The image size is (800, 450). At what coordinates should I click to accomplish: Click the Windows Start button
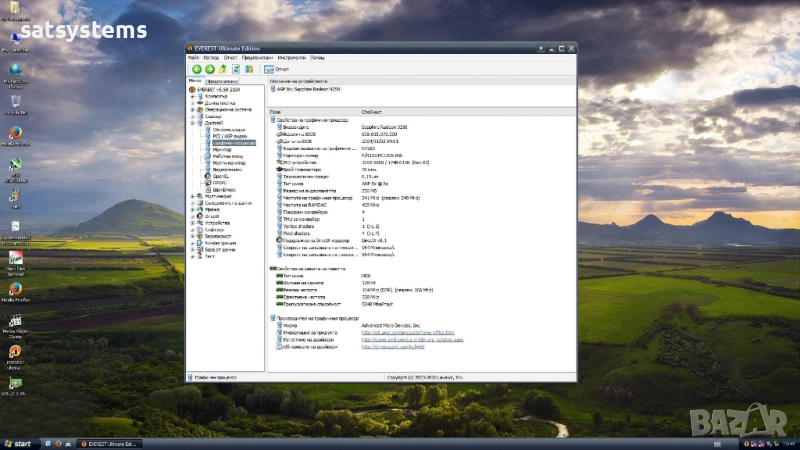(17, 443)
